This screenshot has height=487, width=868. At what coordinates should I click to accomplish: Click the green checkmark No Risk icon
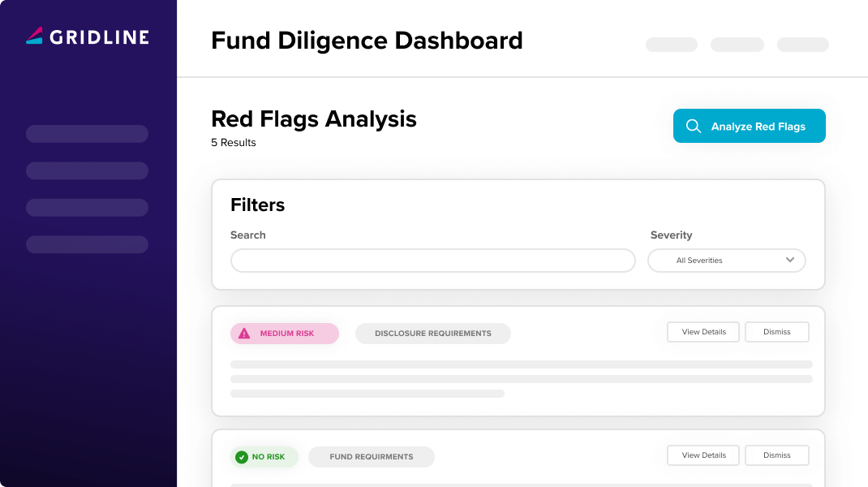[242, 457]
